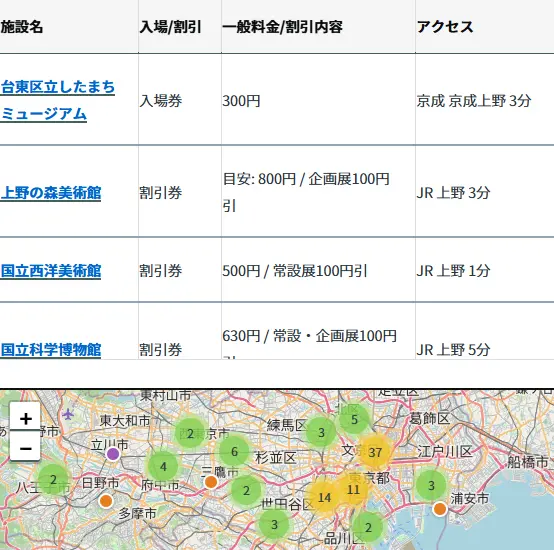
Task: Open the green 2 cluster right of 三鷹市
Action: coord(246,490)
